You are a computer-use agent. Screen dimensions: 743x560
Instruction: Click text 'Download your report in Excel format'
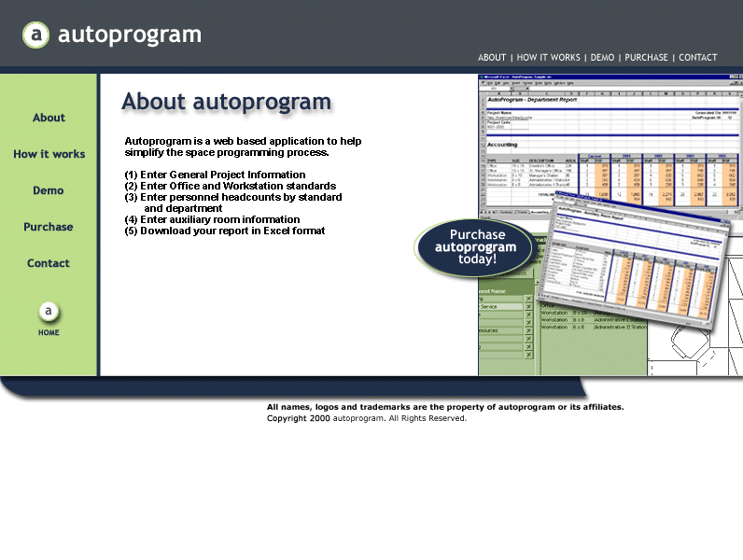(x=232, y=231)
